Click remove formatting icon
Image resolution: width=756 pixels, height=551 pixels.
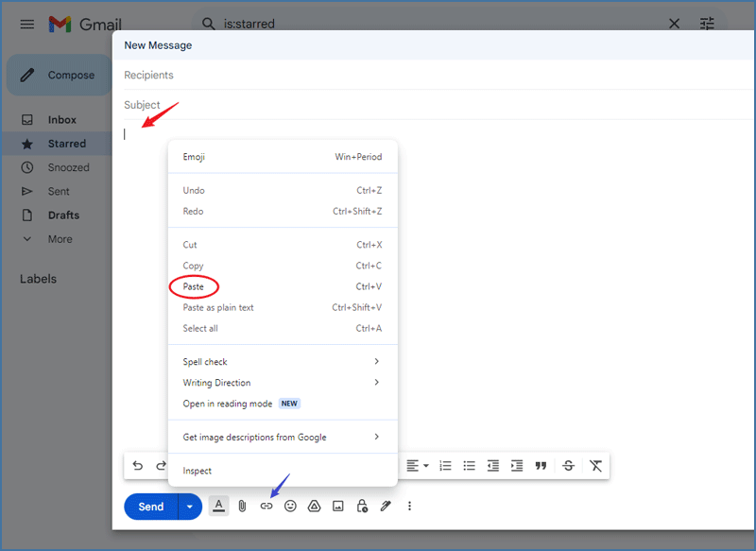(x=596, y=466)
